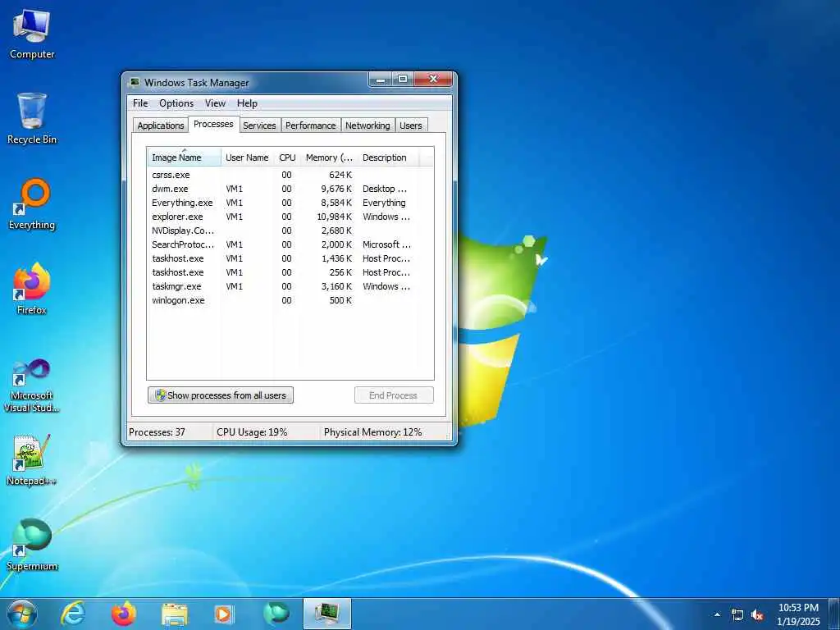Launch Internet Explorer from the taskbar
This screenshot has width=840, height=630.
(72, 614)
